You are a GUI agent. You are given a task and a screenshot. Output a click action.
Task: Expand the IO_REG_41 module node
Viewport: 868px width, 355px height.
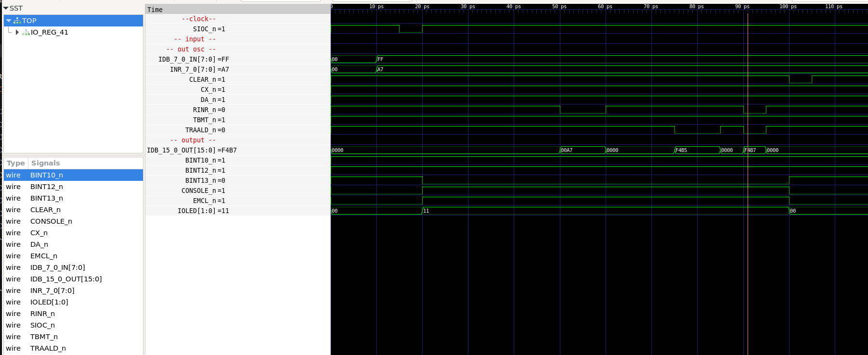tap(17, 32)
